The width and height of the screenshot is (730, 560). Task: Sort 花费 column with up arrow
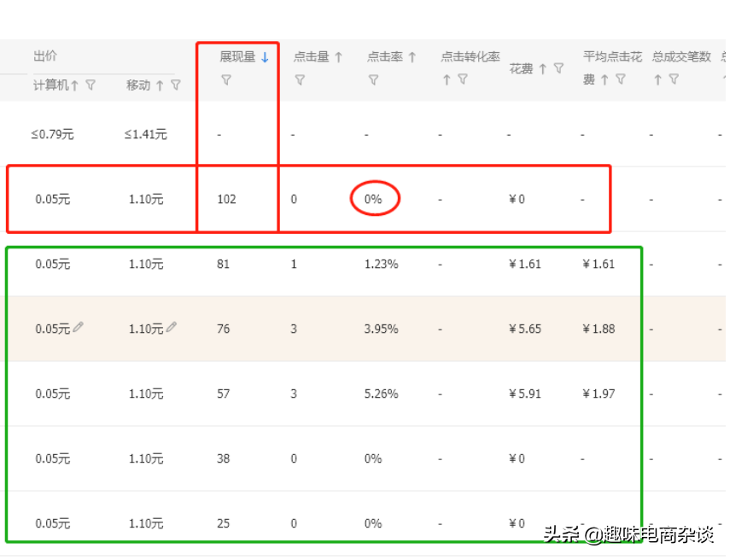point(543,69)
